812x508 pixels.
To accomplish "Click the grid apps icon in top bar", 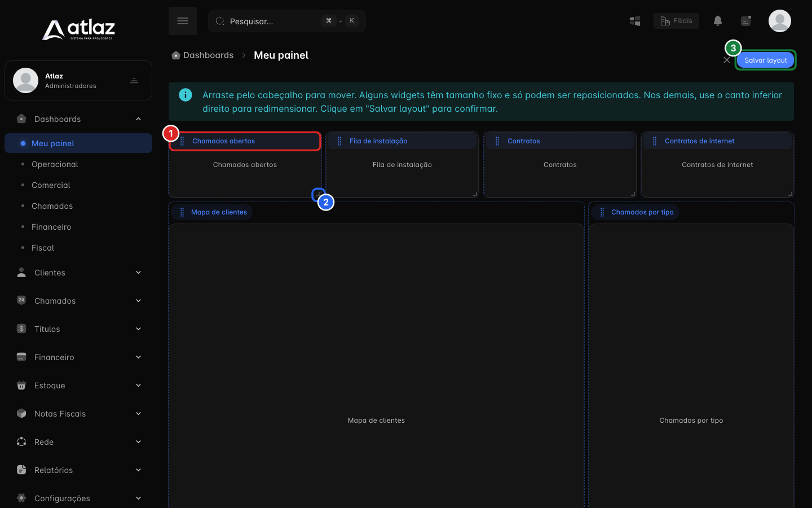I will (x=635, y=21).
